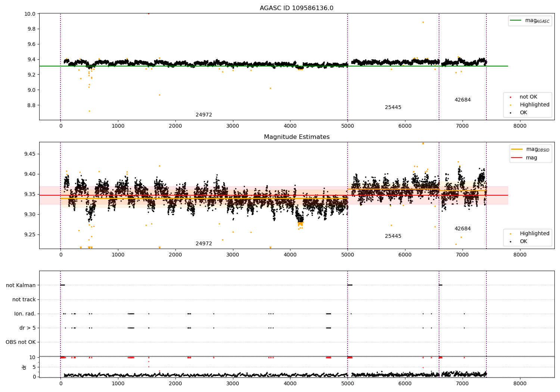Image resolution: width=560 pixels, height=392 pixels.
Task: Click the '9.35' y-tick on middle plot
Action: pyautogui.click(x=30, y=195)
